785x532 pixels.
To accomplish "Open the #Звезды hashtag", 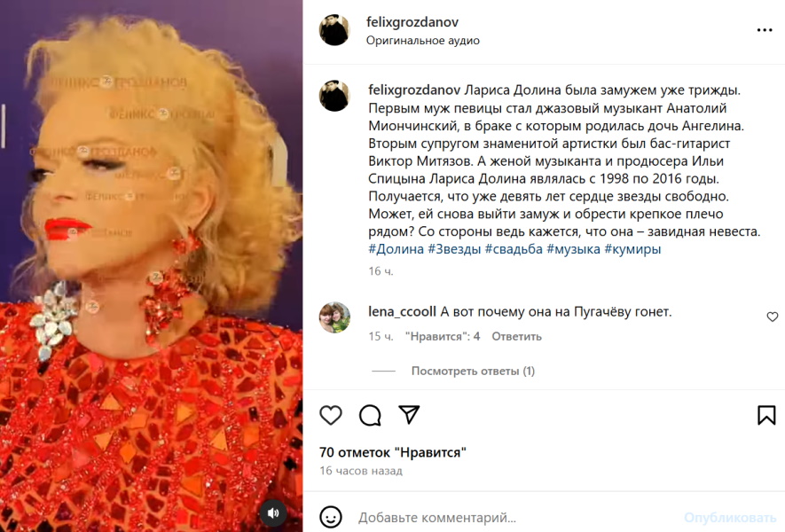I will (454, 249).
